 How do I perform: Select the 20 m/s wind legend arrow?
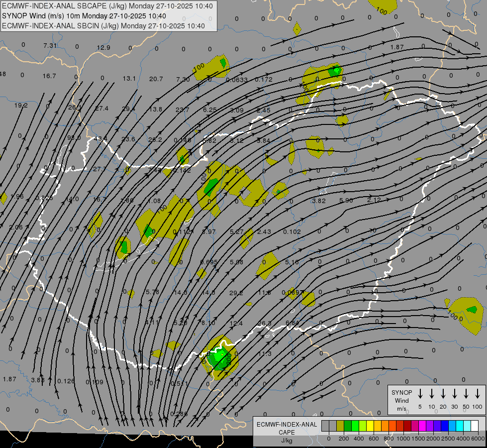pos(443,394)
